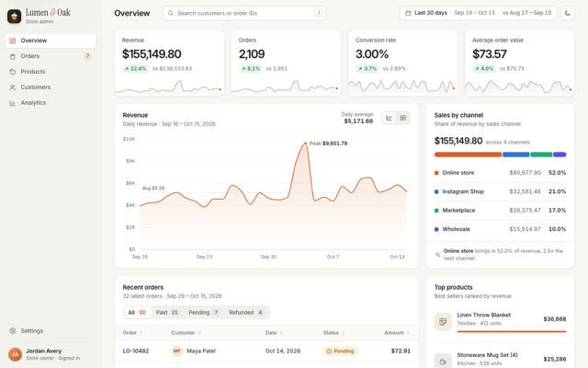Click the Jordan Avery JA avatar
Screen dimensions: 588x368
pyautogui.click(x=15, y=354)
